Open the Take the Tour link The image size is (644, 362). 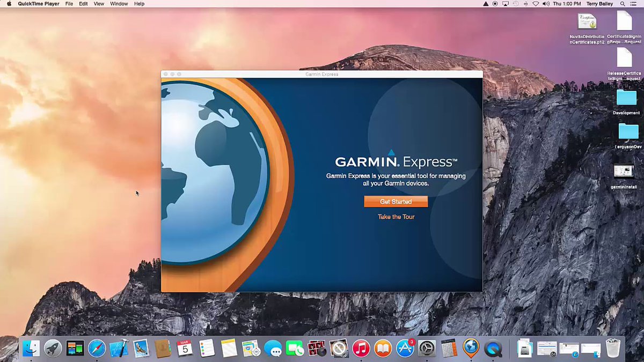click(396, 217)
